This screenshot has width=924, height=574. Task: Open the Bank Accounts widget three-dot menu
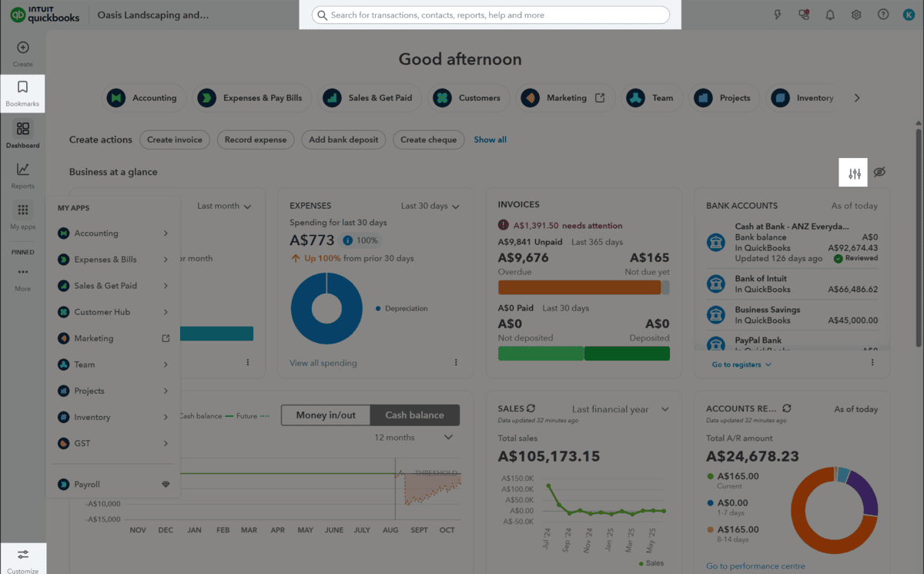(x=872, y=363)
